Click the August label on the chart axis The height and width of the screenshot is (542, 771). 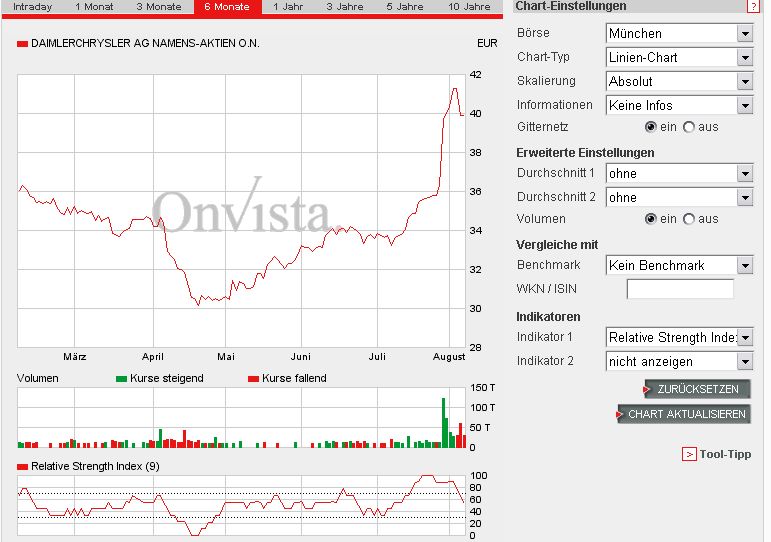coord(448,357)
